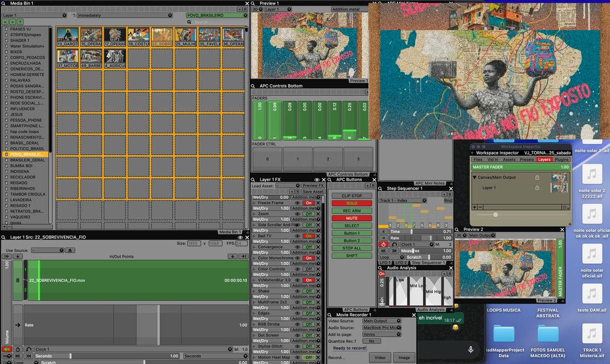
Task: Click the Media Bin search magnifier icon
Action: [189, 22]
